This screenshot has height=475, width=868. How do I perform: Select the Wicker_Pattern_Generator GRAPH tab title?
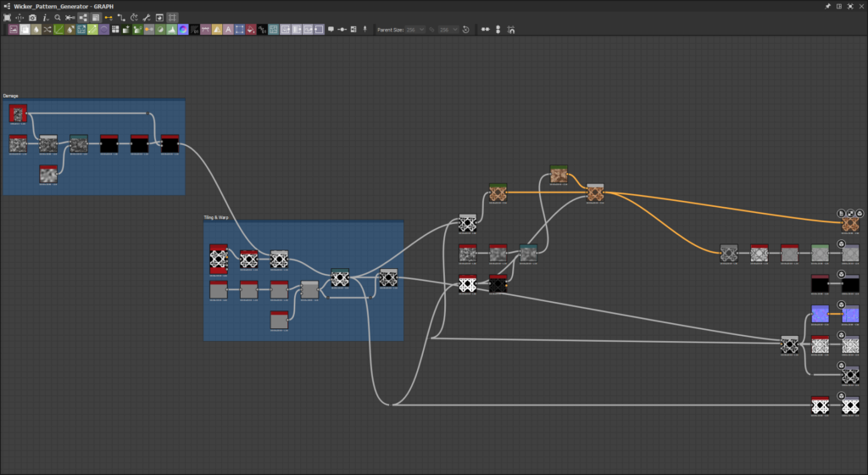pos(63,5)
